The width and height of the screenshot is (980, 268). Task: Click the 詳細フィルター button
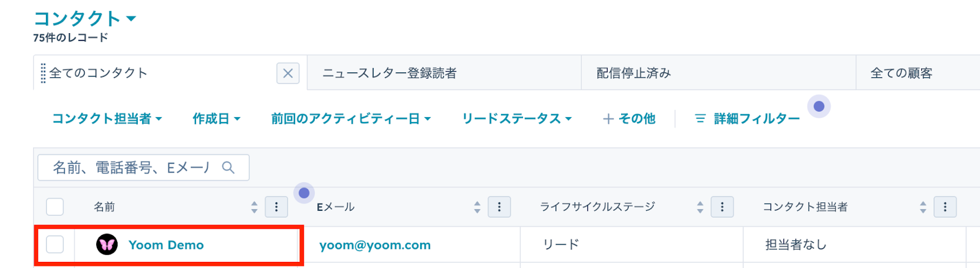[x=748, y=119]
